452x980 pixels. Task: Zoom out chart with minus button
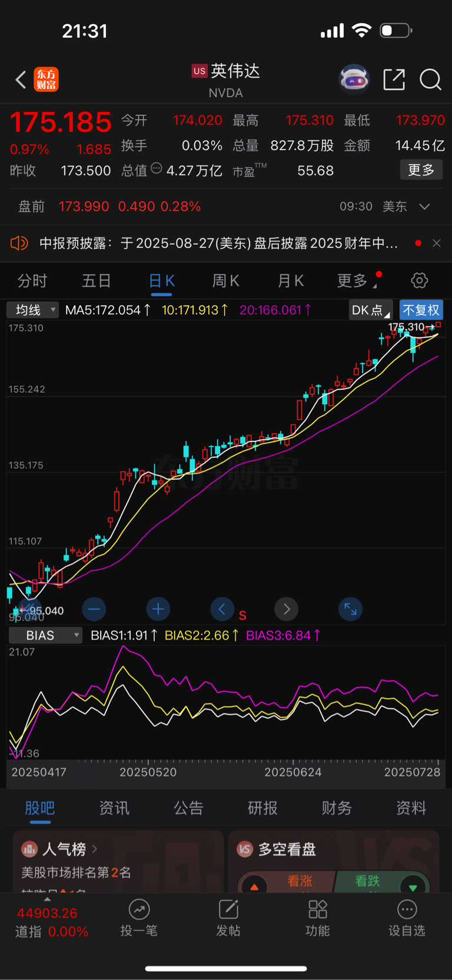tap(94, 609)
